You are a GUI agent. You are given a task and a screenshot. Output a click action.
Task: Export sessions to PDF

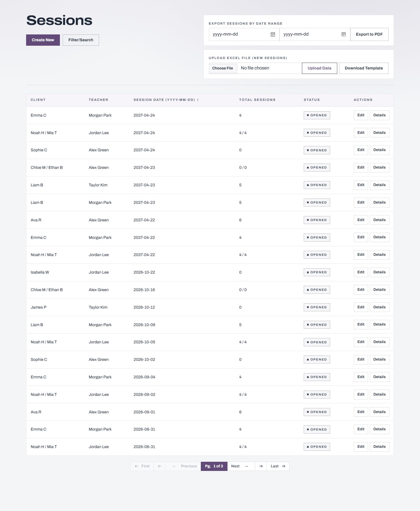tap(369, 34)
